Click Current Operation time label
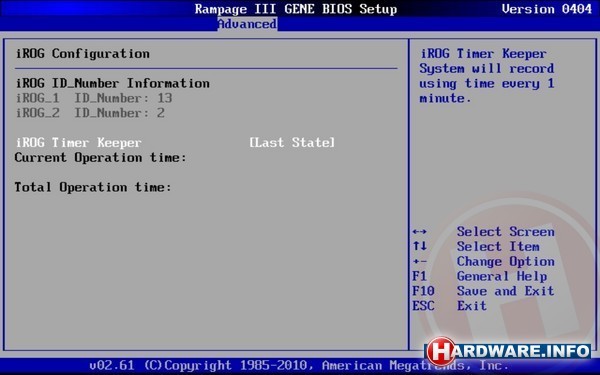The width and height of the screenshot is (600, 375). point(100,157)
